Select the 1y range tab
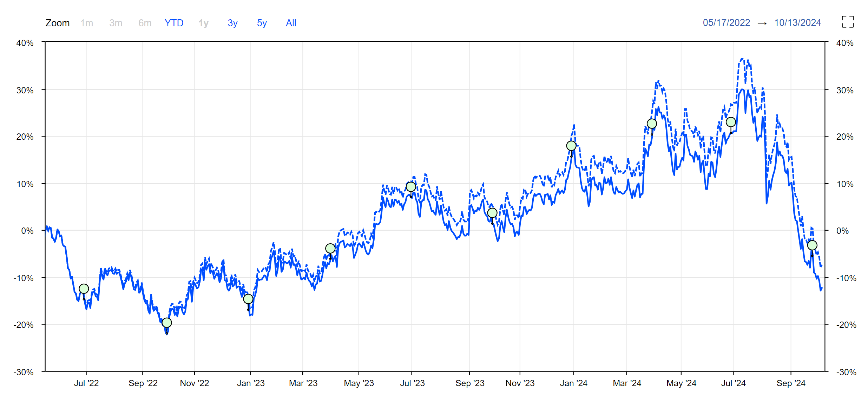 [203, 23]
